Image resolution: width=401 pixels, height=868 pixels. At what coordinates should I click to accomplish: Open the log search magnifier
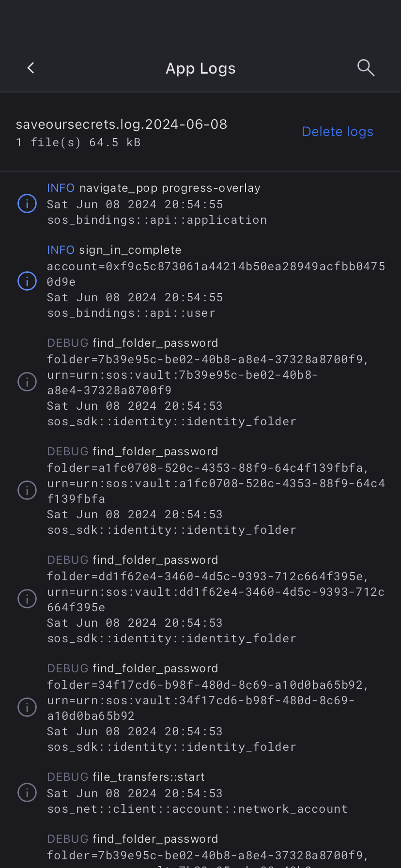click(366, 68)
